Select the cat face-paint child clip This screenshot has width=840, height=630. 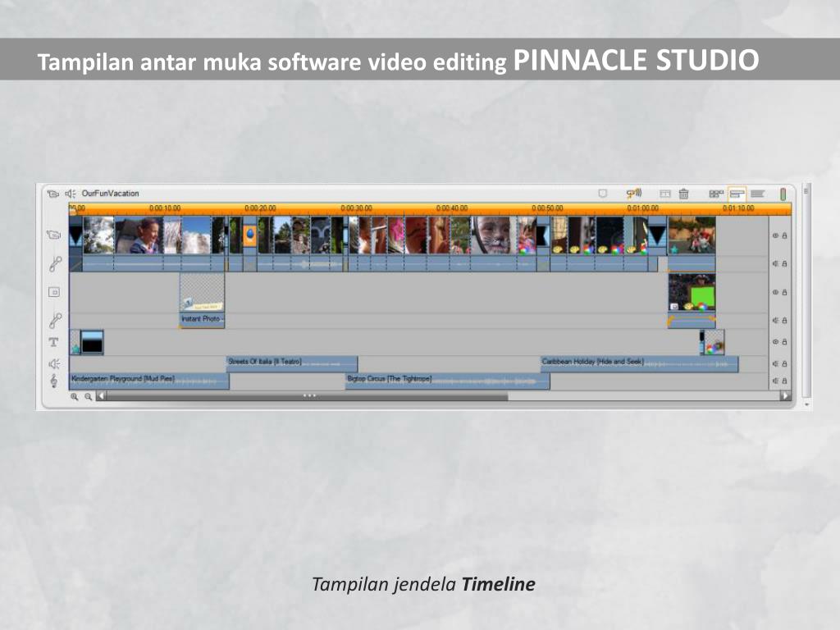(x=494, y=235)
